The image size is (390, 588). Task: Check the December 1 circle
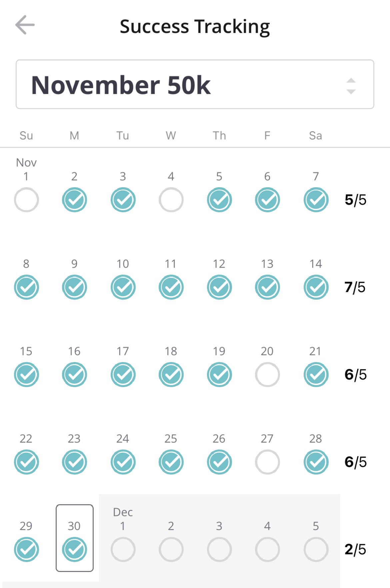(123, 550)
